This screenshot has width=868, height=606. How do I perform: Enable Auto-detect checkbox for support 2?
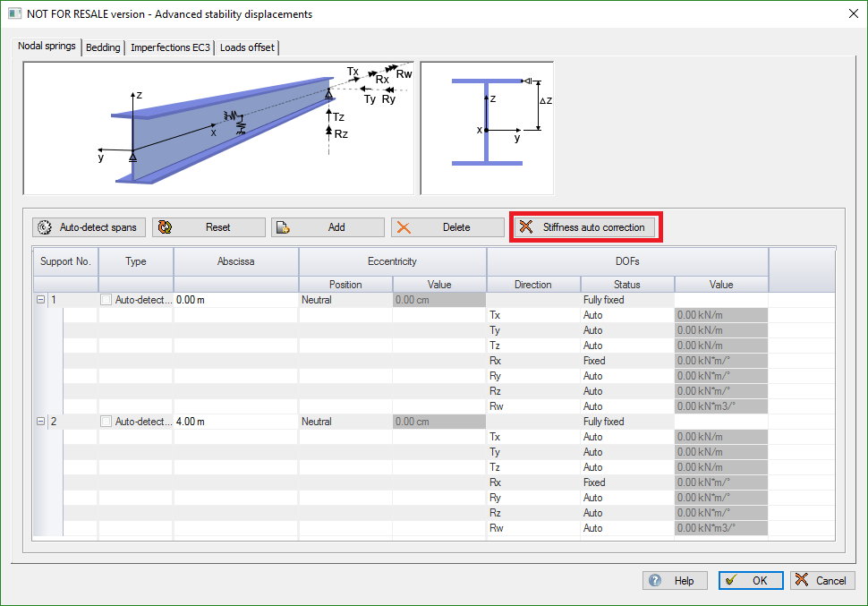[106, 422]
